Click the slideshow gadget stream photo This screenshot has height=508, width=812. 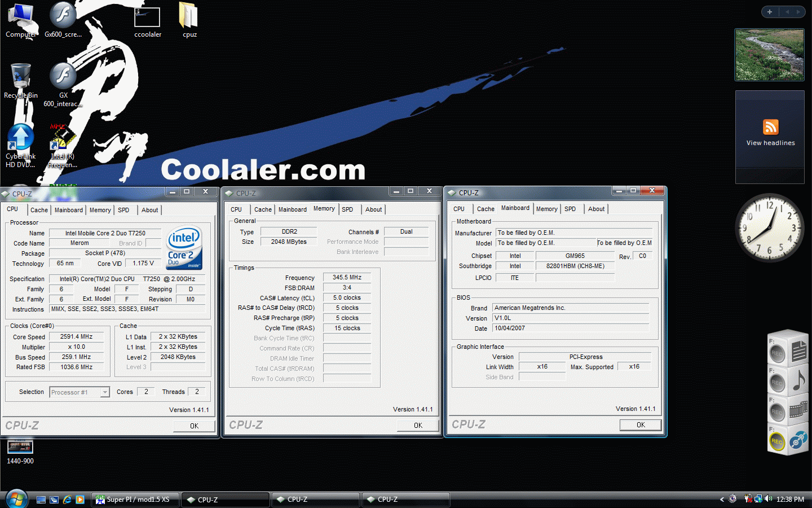pos(770,55)
